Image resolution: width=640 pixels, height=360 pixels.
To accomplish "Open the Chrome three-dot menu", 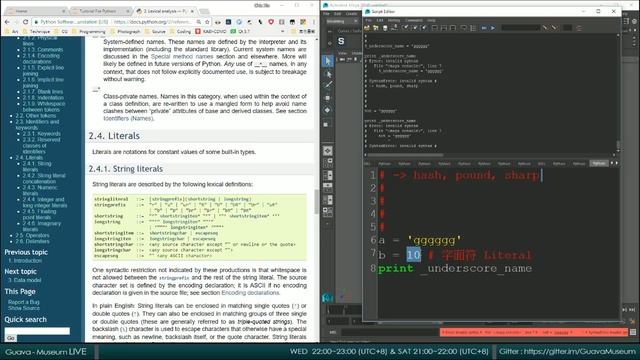I will point(313,22).
